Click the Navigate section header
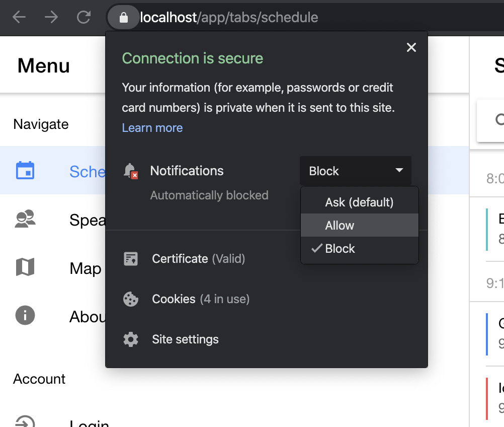Viewport: 504px width, 427px height. point(41,124)
